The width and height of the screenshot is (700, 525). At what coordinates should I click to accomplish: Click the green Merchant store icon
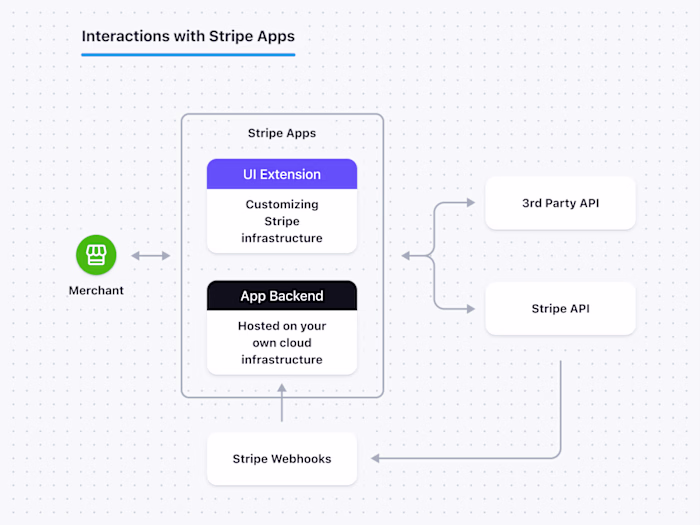pyautogui.click(x=96, y=255)
